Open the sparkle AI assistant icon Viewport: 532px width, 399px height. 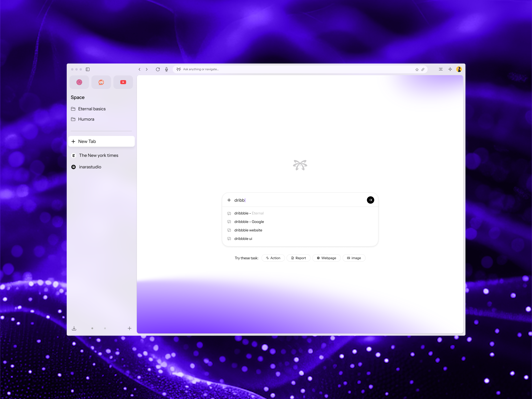coord(450,69)
